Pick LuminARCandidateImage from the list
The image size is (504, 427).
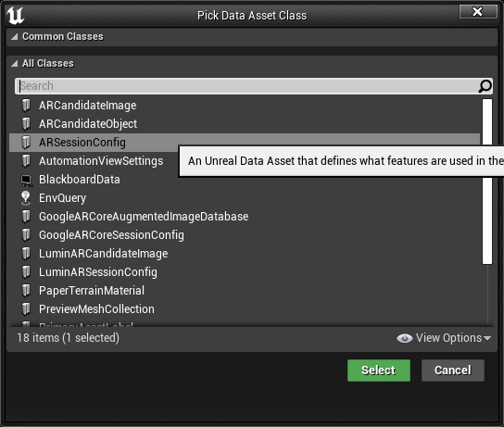tap(245, 254)
